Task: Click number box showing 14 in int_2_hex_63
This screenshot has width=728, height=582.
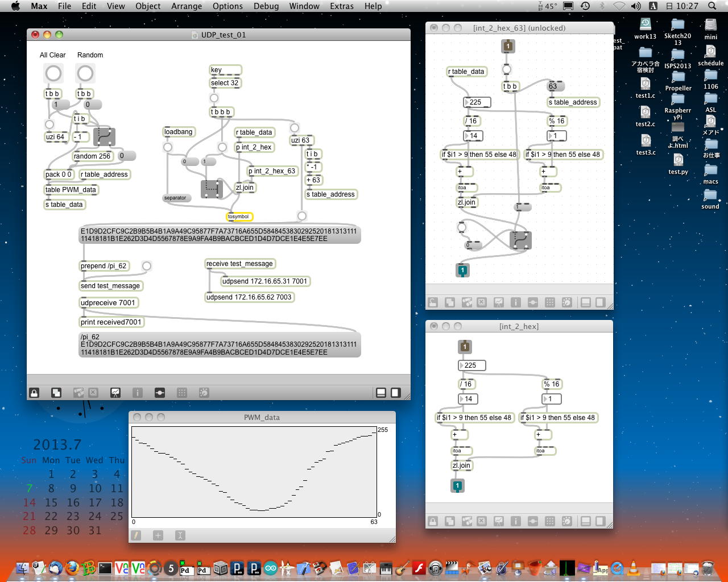Action: (x=473, y=136)
